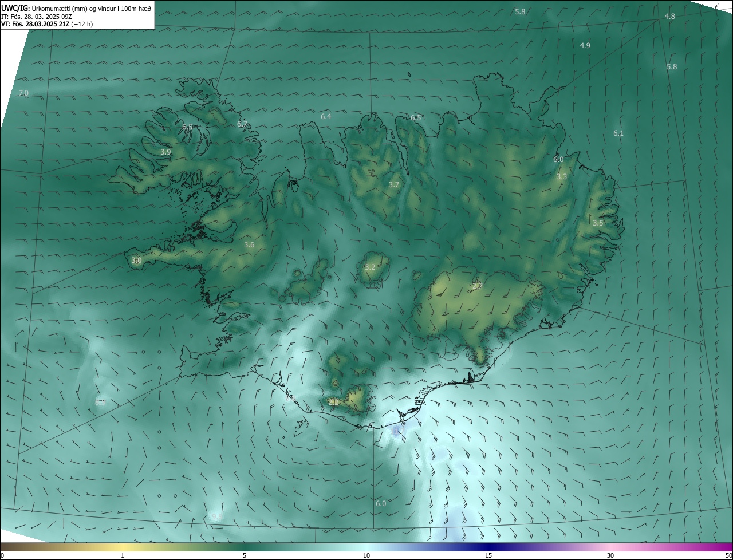
Task: Click the 3.3 value label
Action: (x=562, y=177)
